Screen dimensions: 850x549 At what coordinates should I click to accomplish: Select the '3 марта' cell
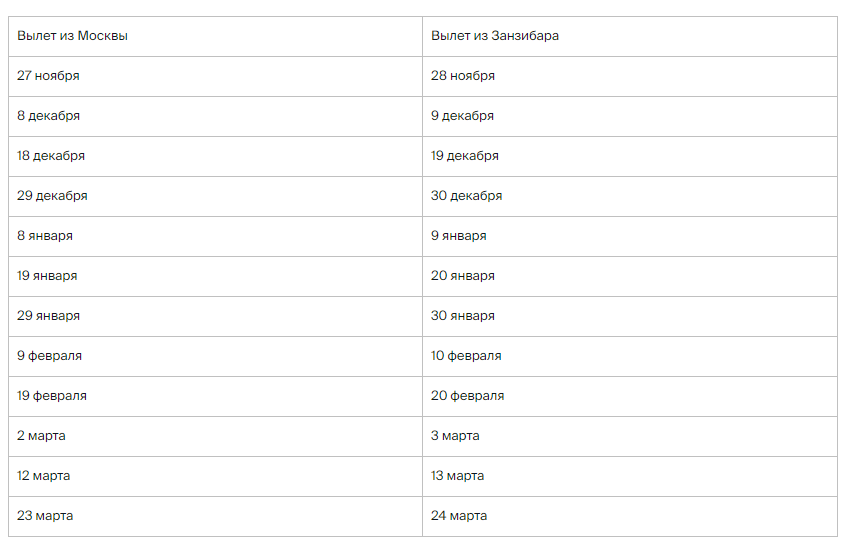(x=455, y=436)
